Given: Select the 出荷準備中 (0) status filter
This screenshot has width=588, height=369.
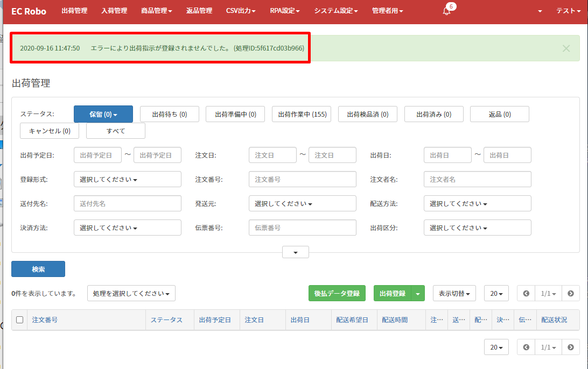Looking at the screenshot, I should point(235,114).
